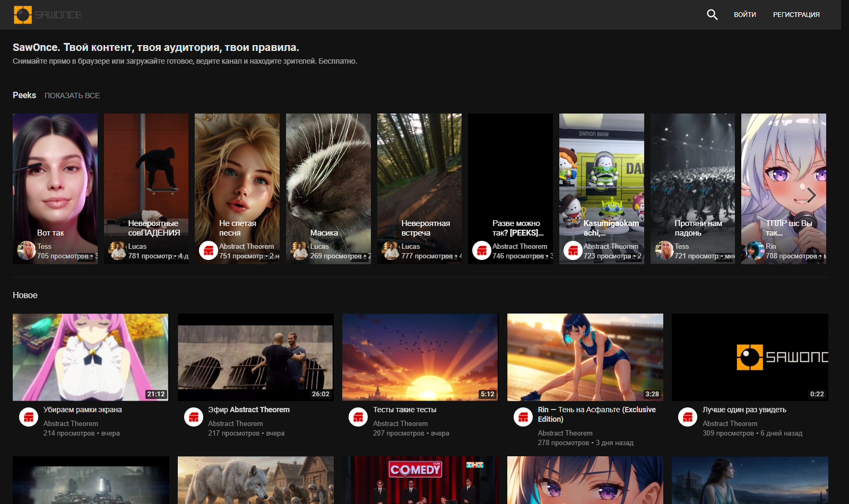This screenshot has width=849, height=504.
Task: Click channel avatar beside 'Rin — Тень на Асфальте'
Action: [x=523, y=418]
